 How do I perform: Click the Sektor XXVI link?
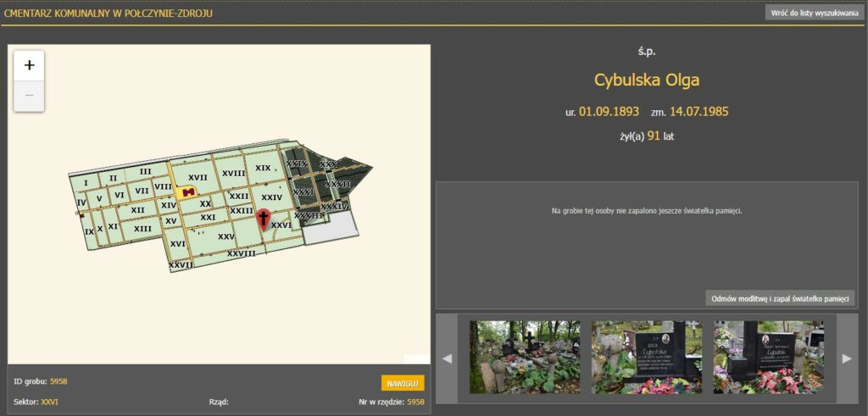pos(49,402)
